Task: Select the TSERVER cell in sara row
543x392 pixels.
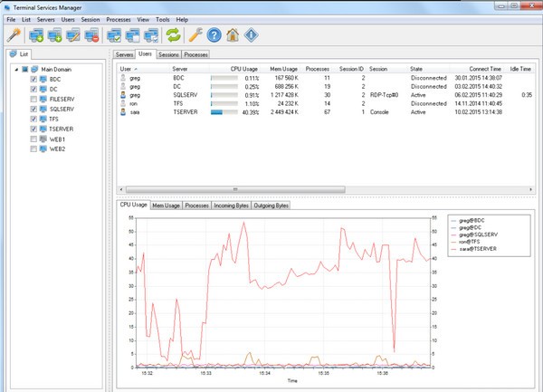Action: pos(186,112)
